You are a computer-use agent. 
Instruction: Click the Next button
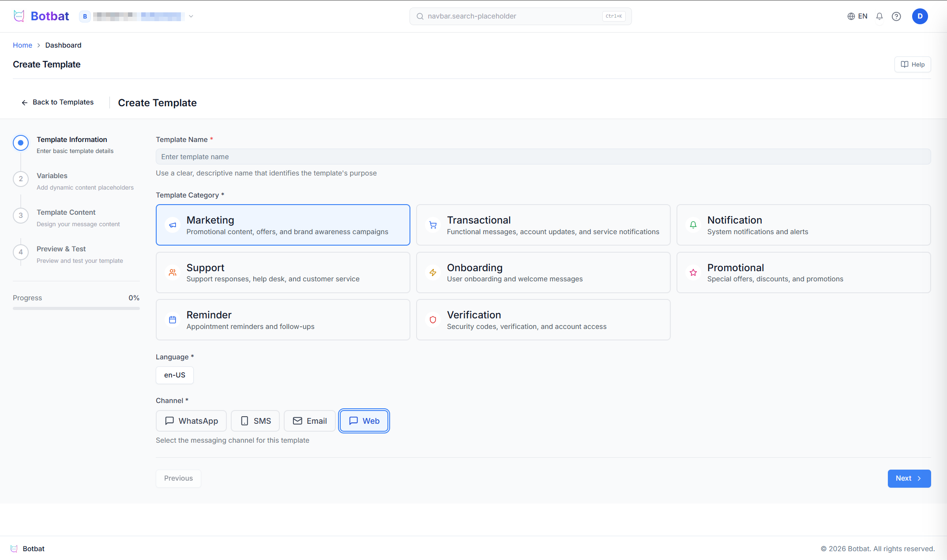pos(909,478)
